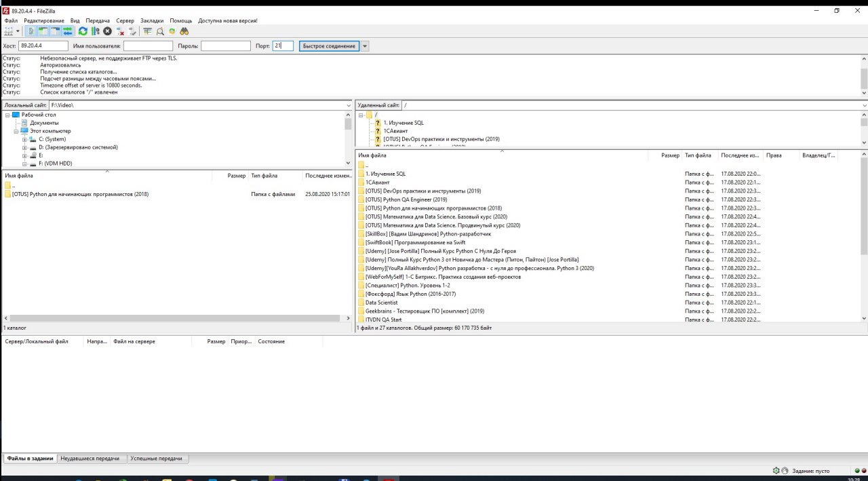Refresh file and folder lists
Viewport: 868px width, 481px height.
tap(83, 31)
